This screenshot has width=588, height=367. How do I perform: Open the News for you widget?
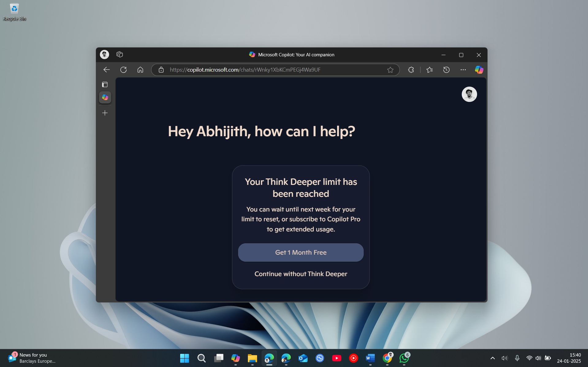tap(32, 358)
